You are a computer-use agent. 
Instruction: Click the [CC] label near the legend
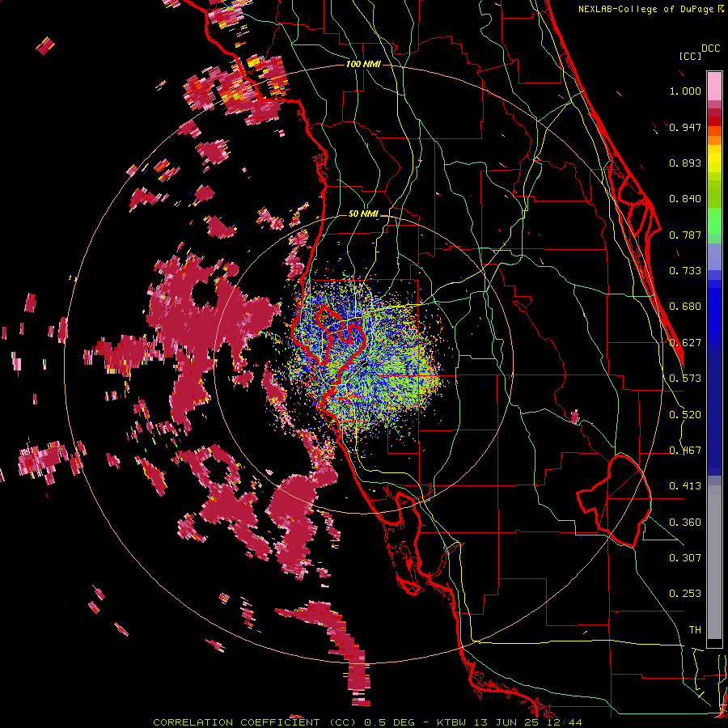[690, 56]
